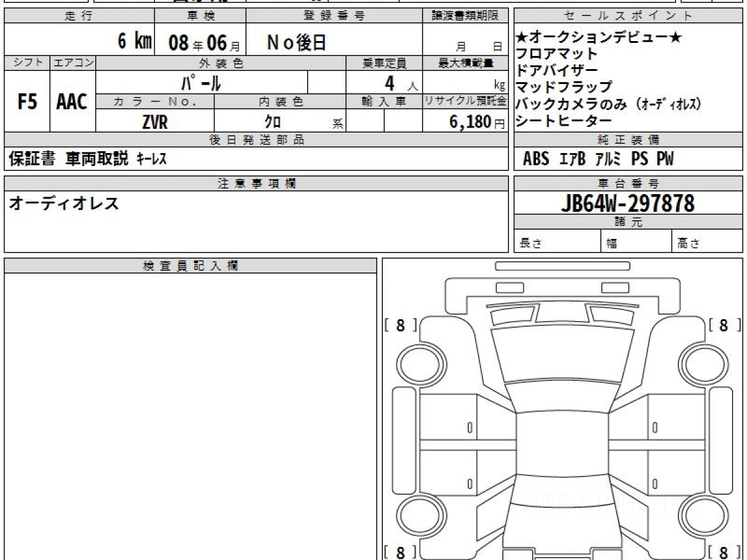Viewport: 747px width, 560px height.
Task: Select the "マッドフラップ" line
Action: [x=564, y=87]
